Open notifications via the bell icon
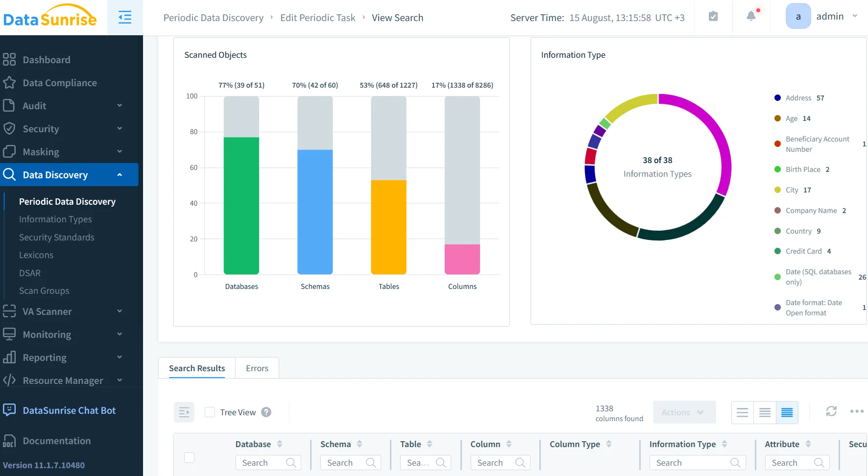The height and width of the screenshot is (476, 868). (x=750, y=17)
